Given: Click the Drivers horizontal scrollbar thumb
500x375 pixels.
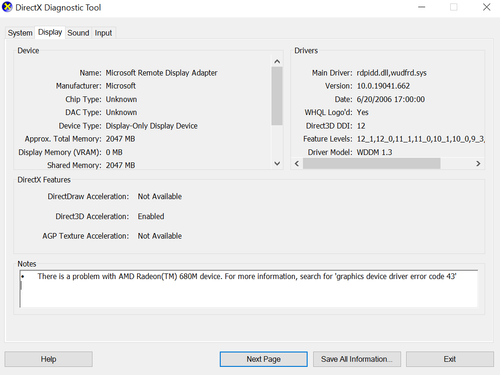Looking at the screenshot, I should click(x=372, y=164).
